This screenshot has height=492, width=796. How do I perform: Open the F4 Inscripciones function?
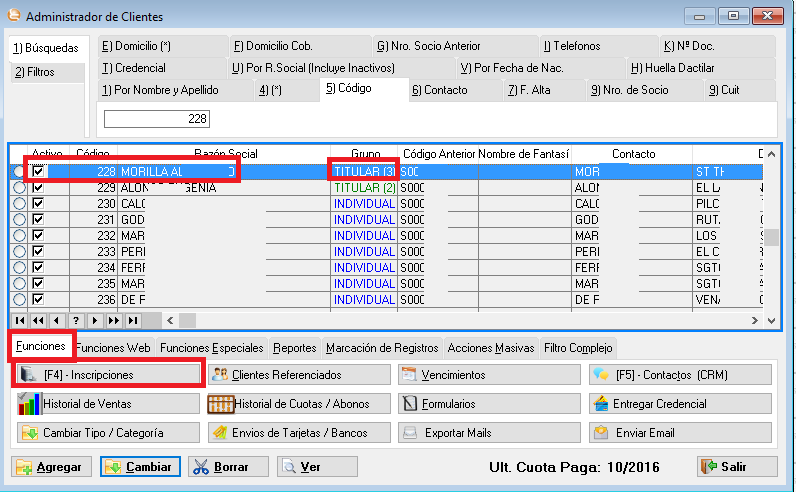[108, 375]
